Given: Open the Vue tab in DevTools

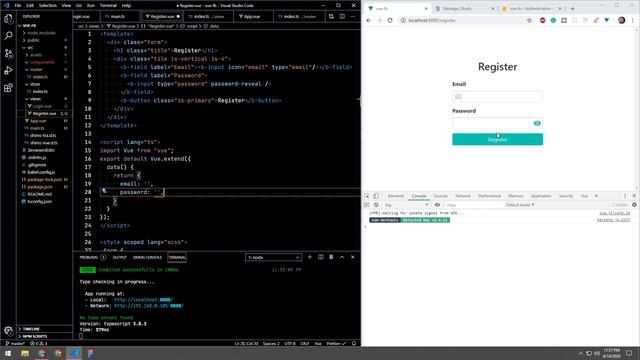Looking at the screenshot, I should click(584, 196).
